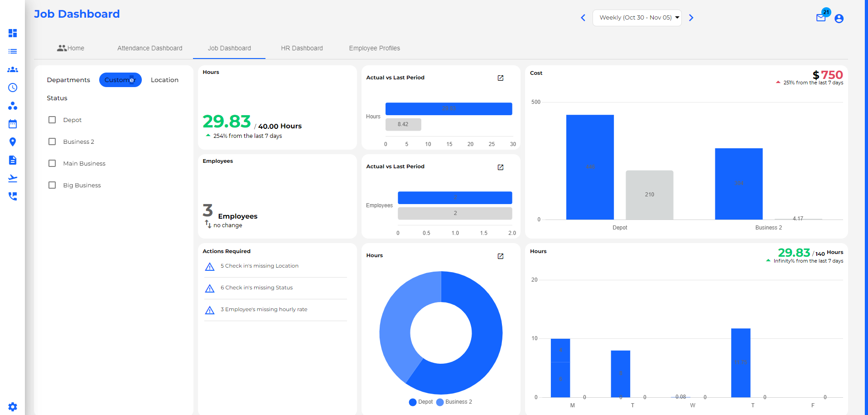Select the location pin icon in sidebar
This screenshot has height=415, width=868.
coord(12,142)
